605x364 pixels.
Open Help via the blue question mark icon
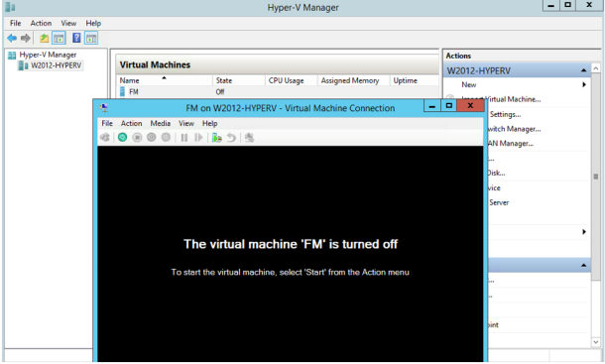(x=76, y=38)
